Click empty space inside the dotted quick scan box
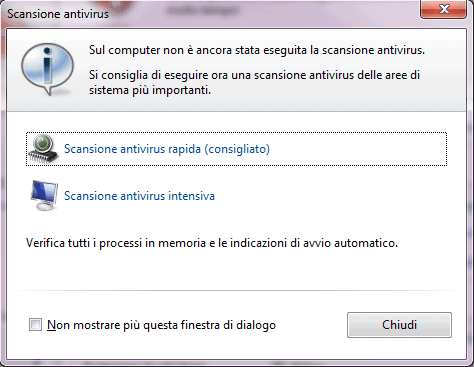 (x=357, y=149)
